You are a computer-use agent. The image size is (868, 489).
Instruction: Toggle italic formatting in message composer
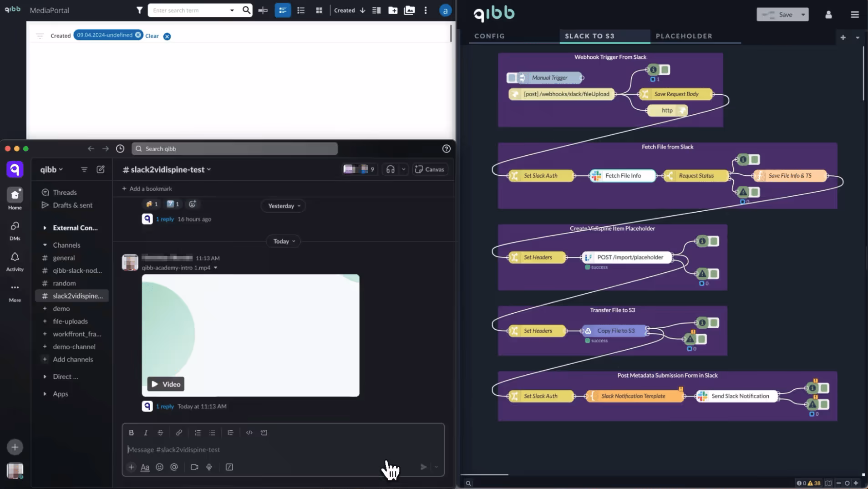(x=146, y=433)
